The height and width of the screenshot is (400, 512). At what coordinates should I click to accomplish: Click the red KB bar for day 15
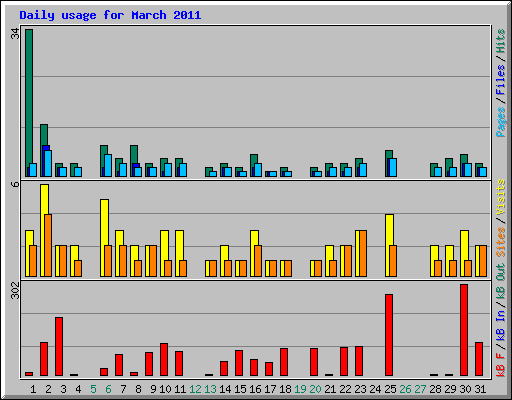point(239,363)
